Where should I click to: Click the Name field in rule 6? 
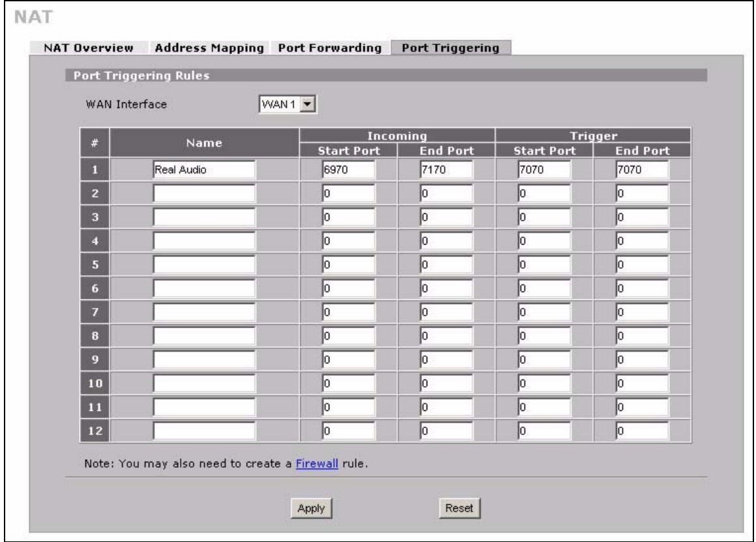204,288
